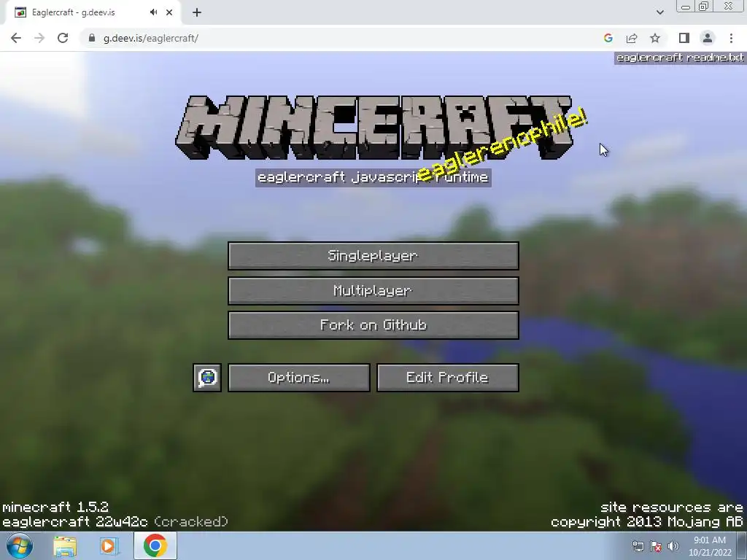The height and width of the screenshot is (560, 747).
Task: Open Windows Explorer from taskbar
Action: (x=65, y=546)
